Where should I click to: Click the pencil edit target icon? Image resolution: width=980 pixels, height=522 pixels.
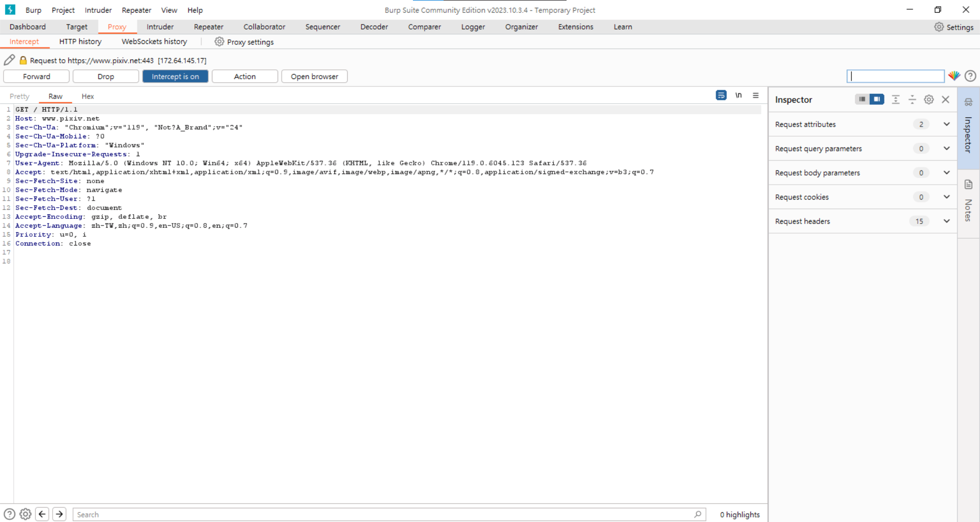pos(9,60)
